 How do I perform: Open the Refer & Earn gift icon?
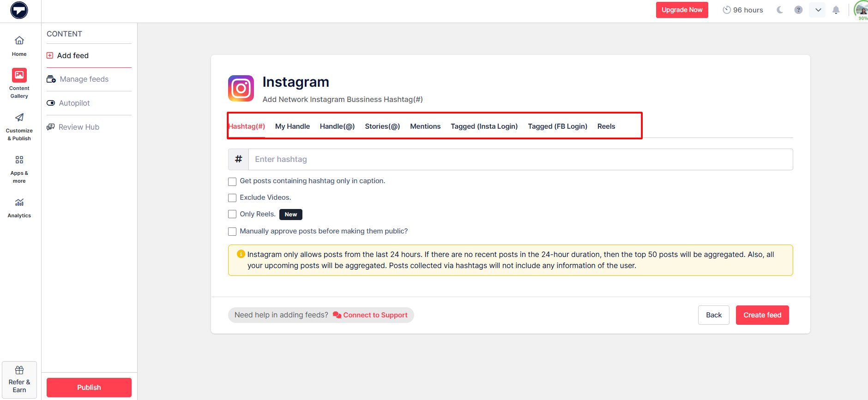(19, 370)
